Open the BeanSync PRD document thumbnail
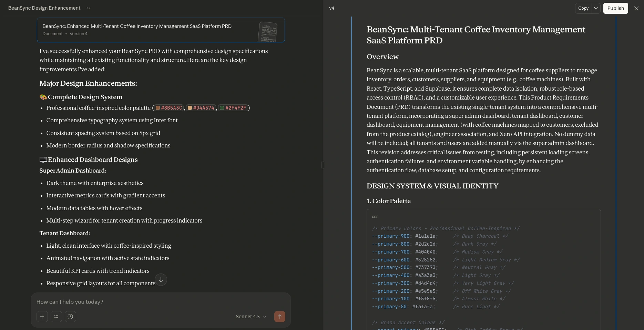This screenshot has height=330, width=644. tap(268, 32)
